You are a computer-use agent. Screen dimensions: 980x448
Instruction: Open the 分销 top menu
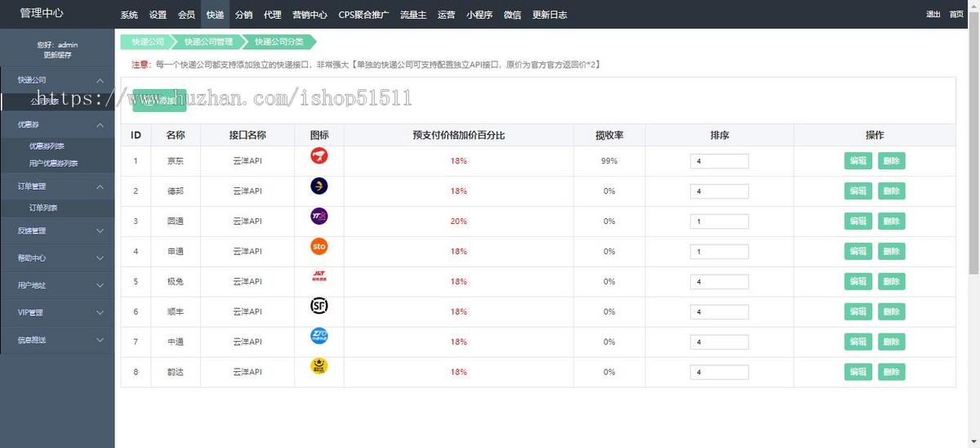[x=243, y=15]
